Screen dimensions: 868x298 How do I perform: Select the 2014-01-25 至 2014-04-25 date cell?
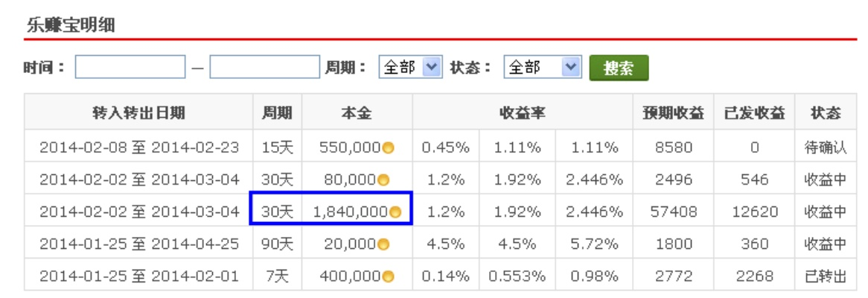pyautogui.click(x=138, y=245)
